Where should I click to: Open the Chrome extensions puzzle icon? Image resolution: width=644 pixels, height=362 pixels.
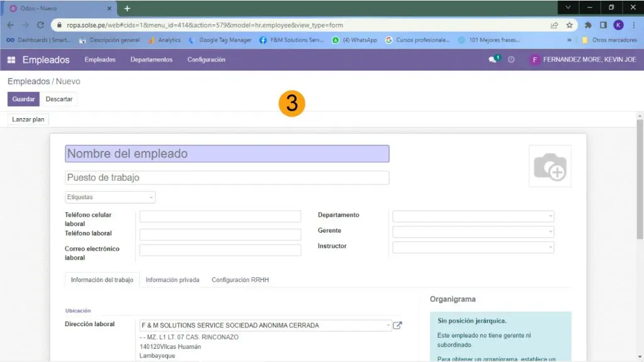(588, 25)
